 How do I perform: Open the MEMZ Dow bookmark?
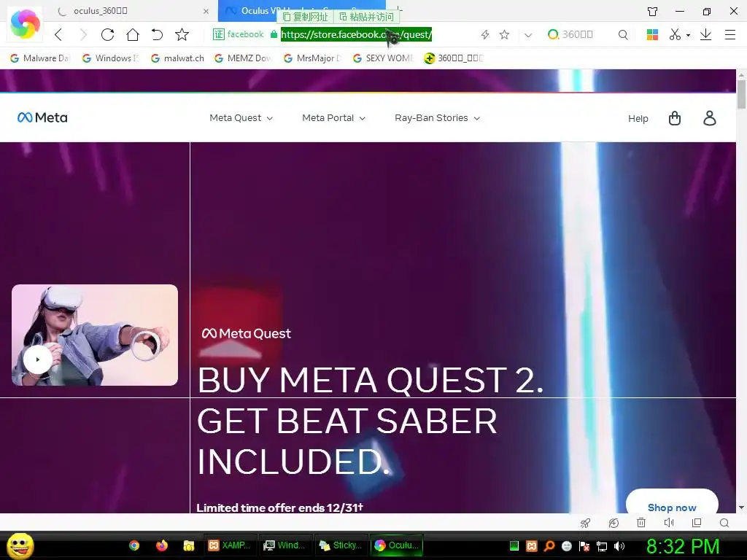(x=243, y=58)
